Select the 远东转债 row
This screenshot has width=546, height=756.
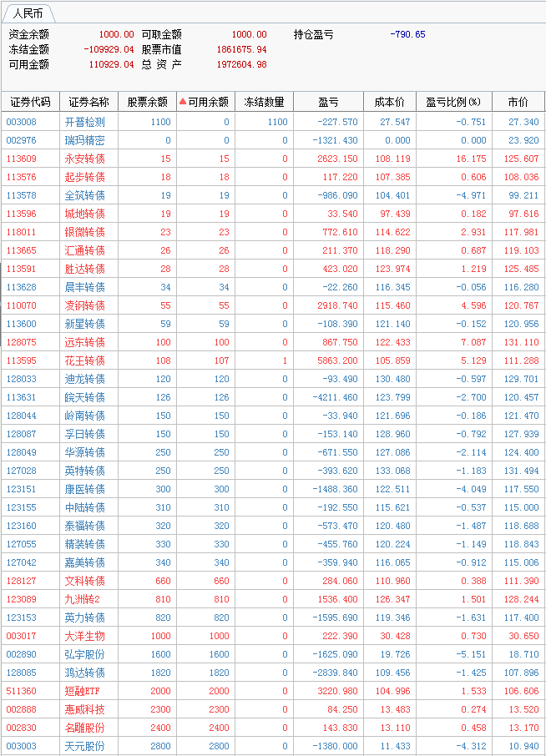[x=273, y=342]
